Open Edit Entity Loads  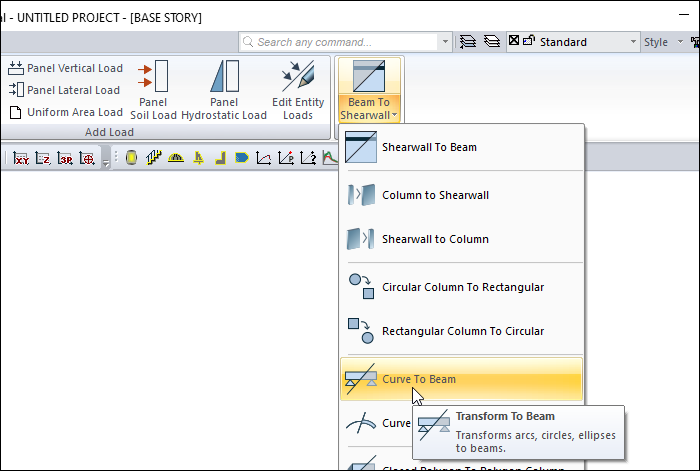click(298, 91)
